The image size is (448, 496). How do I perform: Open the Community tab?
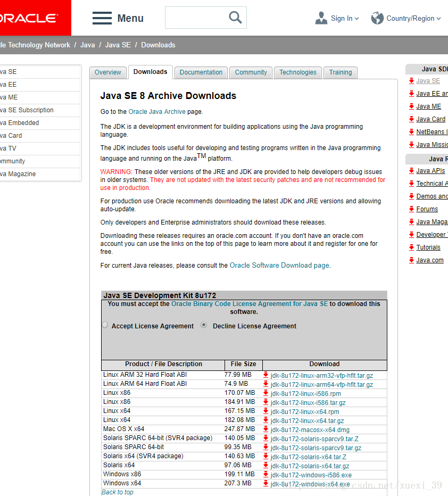[x=251, y=72]
